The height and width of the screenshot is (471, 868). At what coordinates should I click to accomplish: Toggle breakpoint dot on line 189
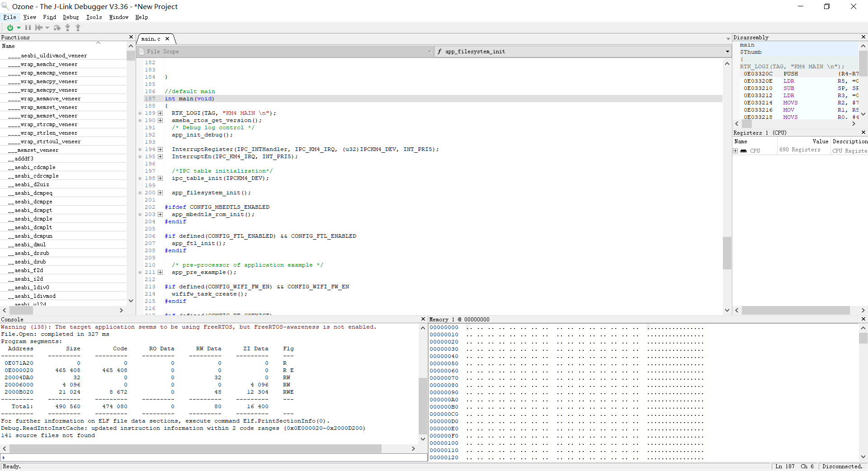(x=140, y=113)
